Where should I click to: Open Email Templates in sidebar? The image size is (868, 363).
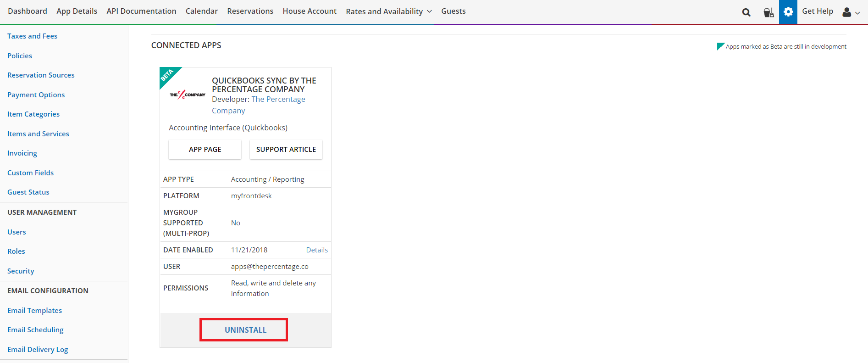34,311
